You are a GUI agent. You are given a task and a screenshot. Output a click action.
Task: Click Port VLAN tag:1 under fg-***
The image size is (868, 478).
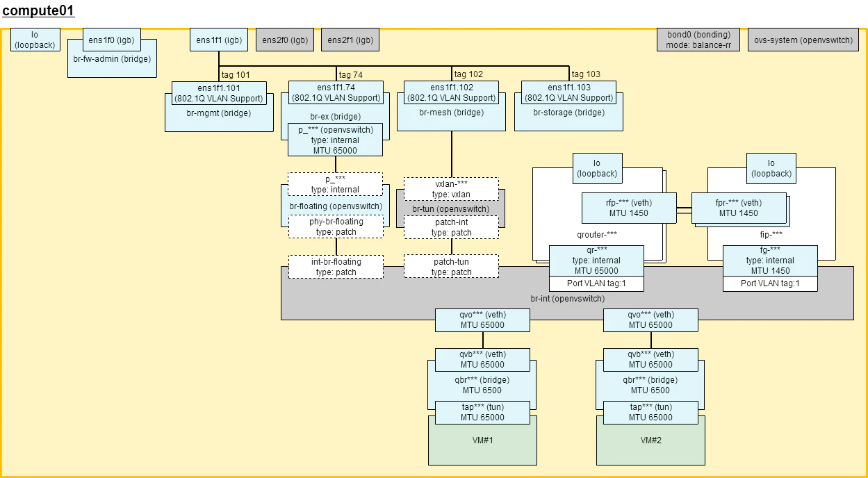(771, 283)
